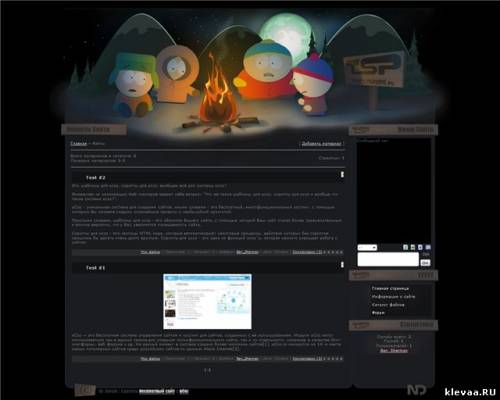
Task: Open the Test #1 screenshot thumbnail
Action: coord(207,302)
